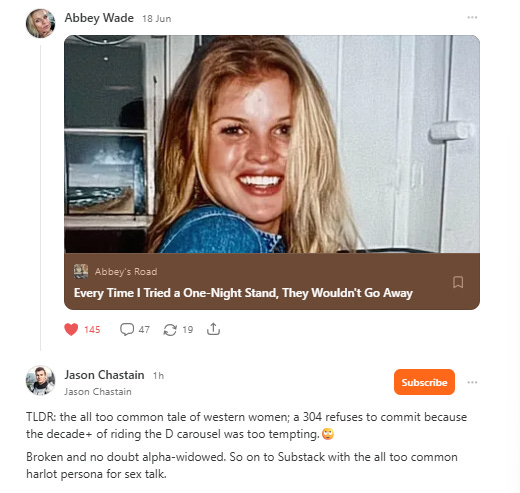Open Abbey Wade's post options menu

pyautogui.click(x=472, y=17)
